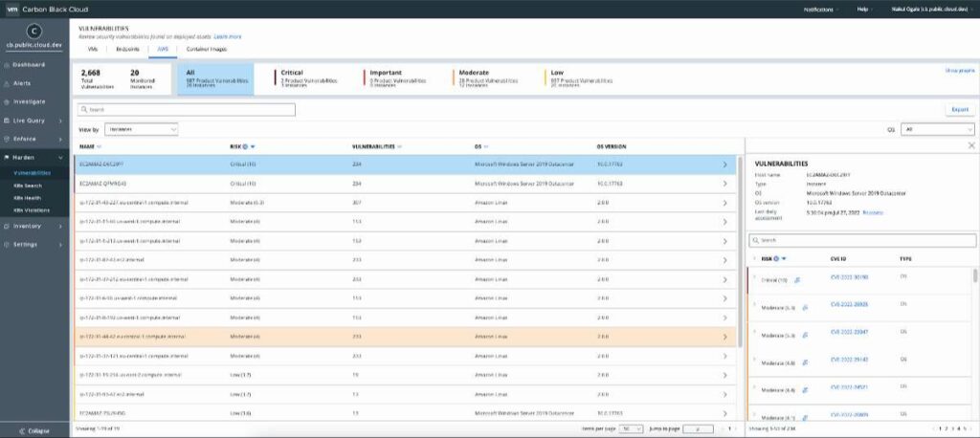Filter by Critical severity card
This screenshot has height=438, width=980.
coord(309,78)
